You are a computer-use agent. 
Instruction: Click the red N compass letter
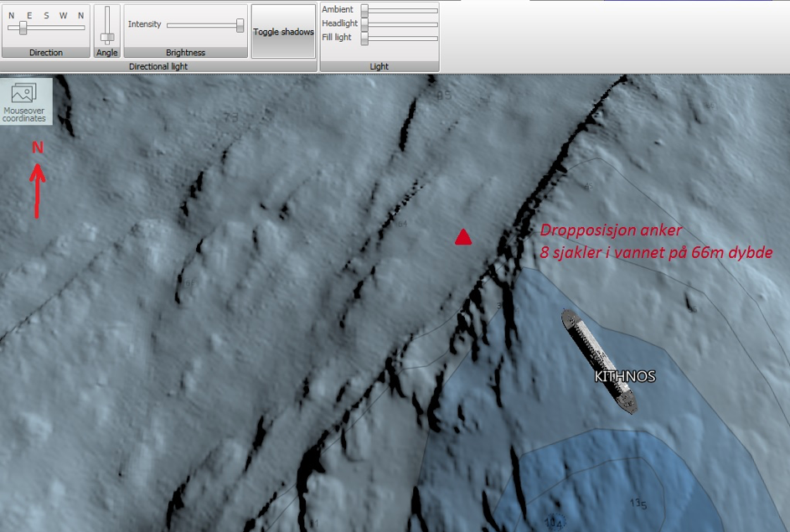click(x=37, y=148)
